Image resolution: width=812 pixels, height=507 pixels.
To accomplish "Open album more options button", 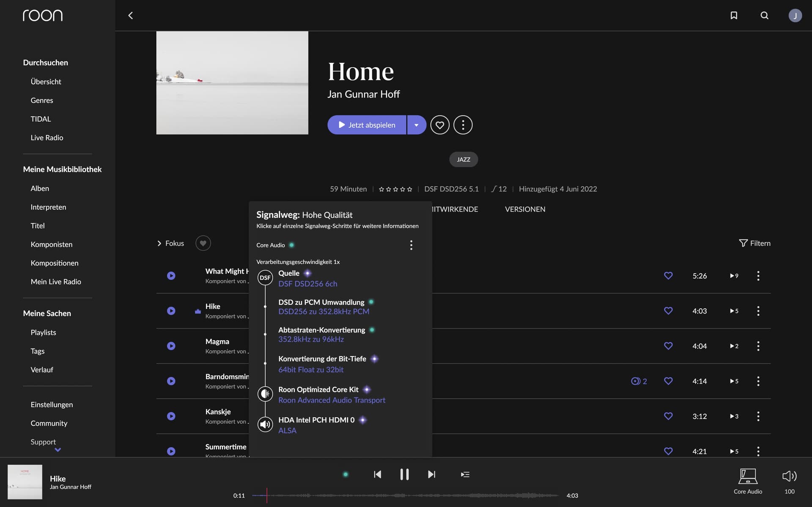I will click(463, 125).
